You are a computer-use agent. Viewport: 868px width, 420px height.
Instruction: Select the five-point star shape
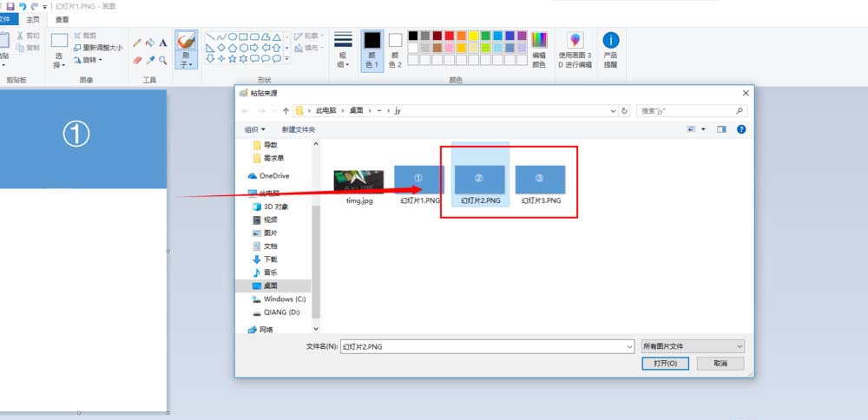(x=233, y=58)
